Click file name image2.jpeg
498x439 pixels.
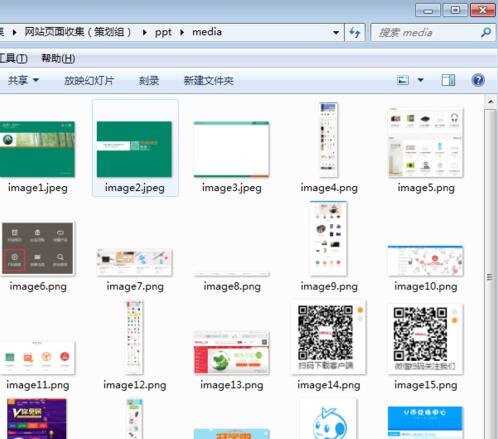click(135, 188)
